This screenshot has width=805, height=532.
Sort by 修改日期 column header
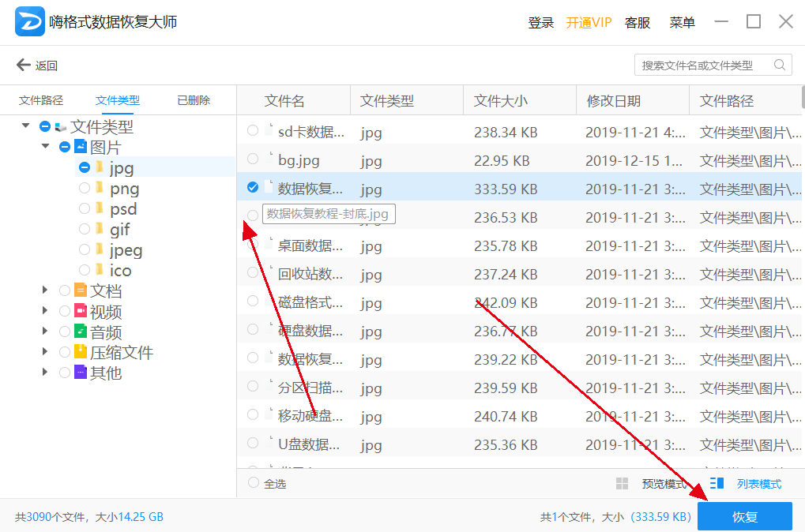click(614, 100)
